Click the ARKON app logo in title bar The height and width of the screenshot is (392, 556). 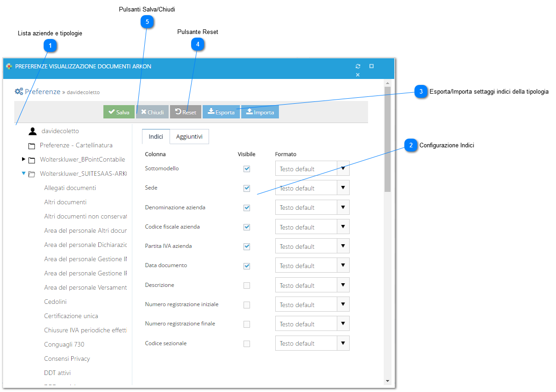(9, 67)
